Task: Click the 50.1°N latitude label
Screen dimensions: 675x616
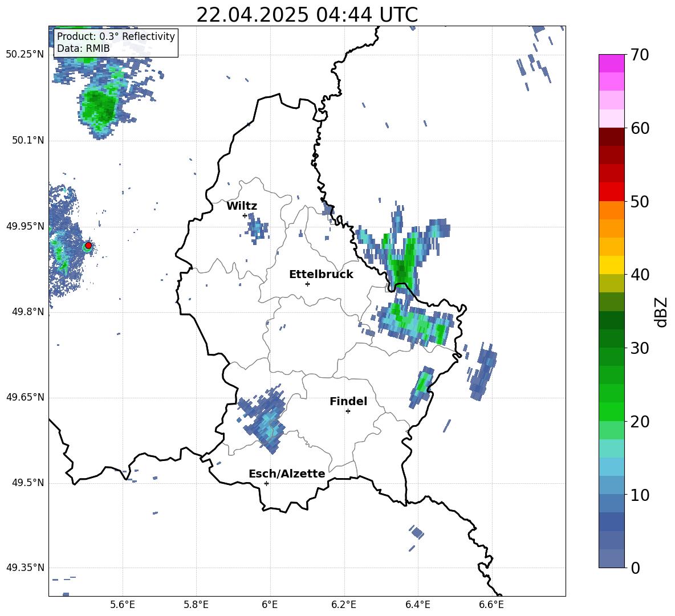Action: click(x=28, y=141)
